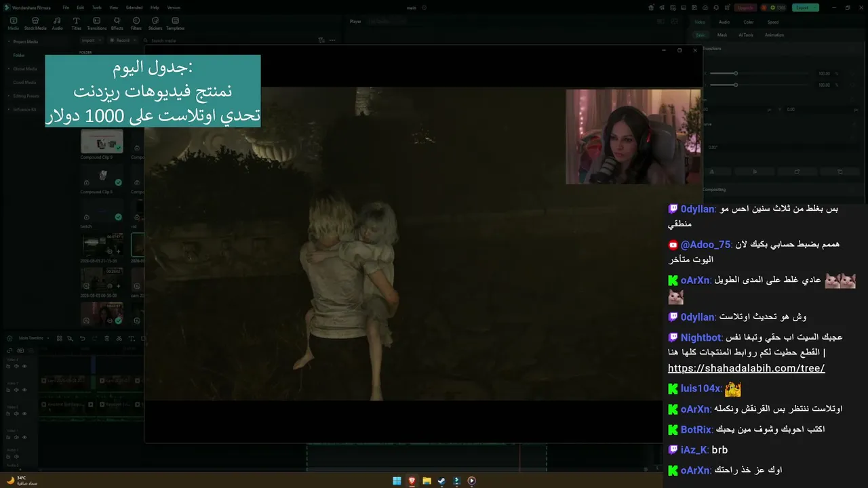Open the Audio library tab

[x=58, y=24]
